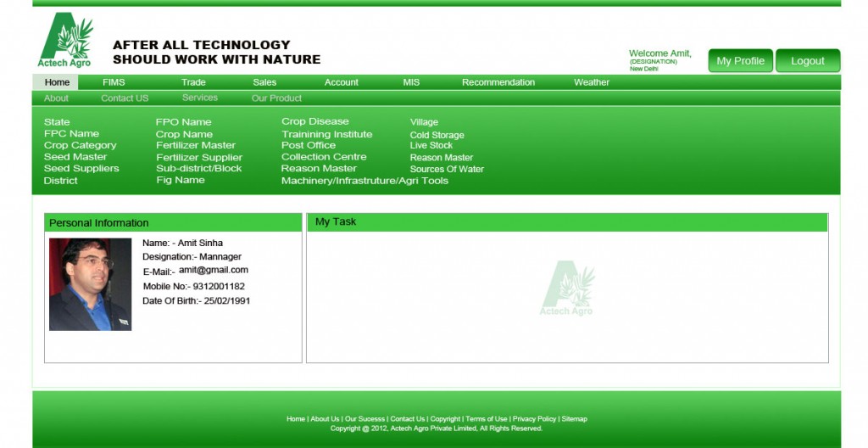This screenshot has height=448, width=868.
Task: Click the faded Actech Agro watermark in My Task
Action: click(567, 288)
